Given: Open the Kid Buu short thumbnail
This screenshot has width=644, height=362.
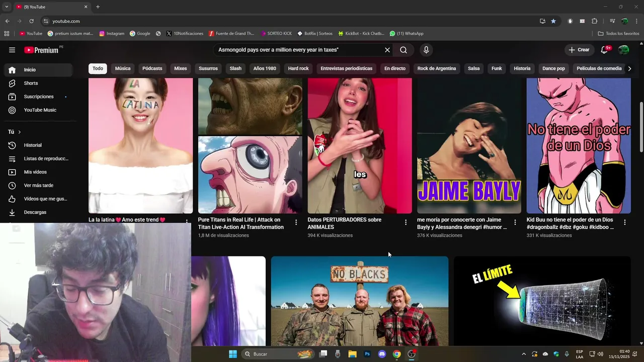Looking at the screenshot, I should (579, 146).
